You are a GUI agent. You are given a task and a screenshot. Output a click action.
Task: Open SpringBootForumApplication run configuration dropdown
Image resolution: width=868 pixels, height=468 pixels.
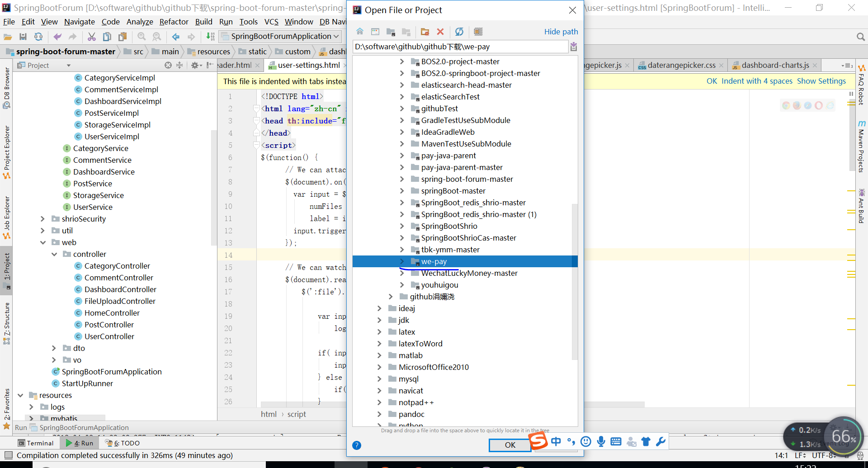click(x=281, y=36)
